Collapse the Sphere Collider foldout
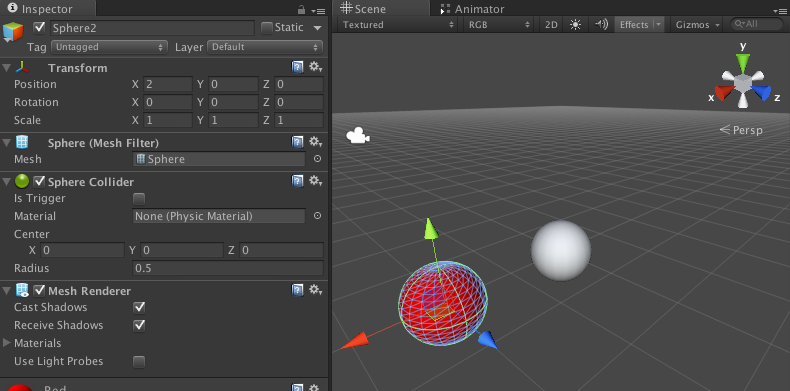The width and height of the screenshot is (790, 391). click(x=7, y=181)
